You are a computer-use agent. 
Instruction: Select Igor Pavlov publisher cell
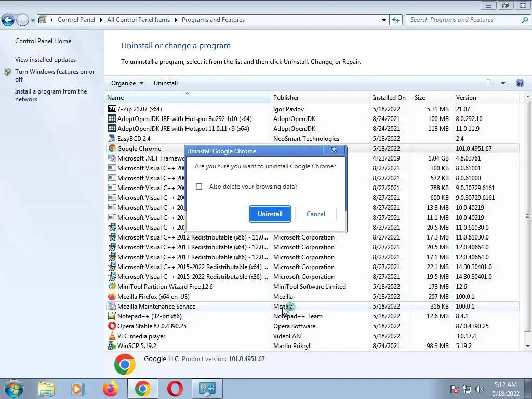[288, 109]
